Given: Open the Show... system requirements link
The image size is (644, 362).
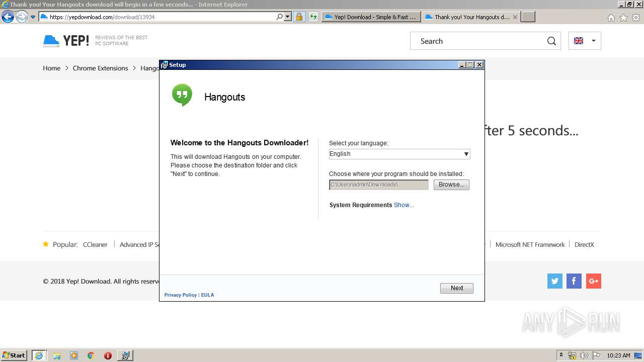Looking at the screenshot, I should point(404,205).
